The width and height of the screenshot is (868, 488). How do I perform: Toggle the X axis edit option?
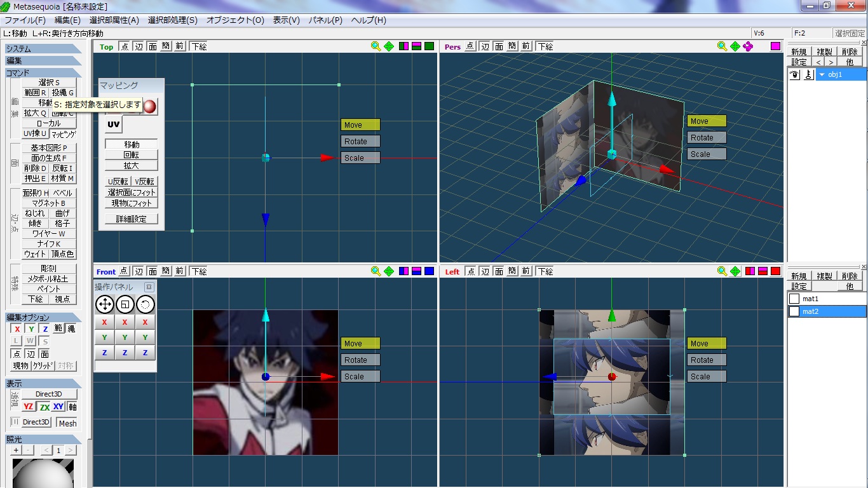tap(17, 329)
